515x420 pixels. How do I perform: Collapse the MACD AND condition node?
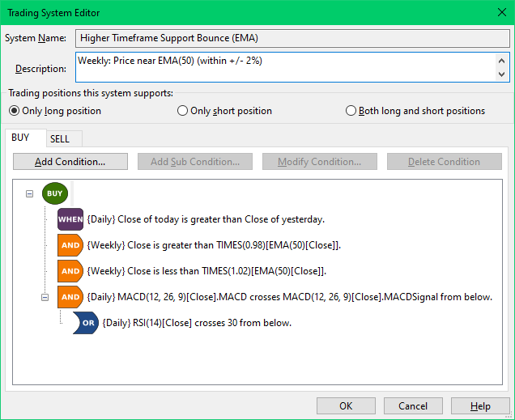(45, 297)
